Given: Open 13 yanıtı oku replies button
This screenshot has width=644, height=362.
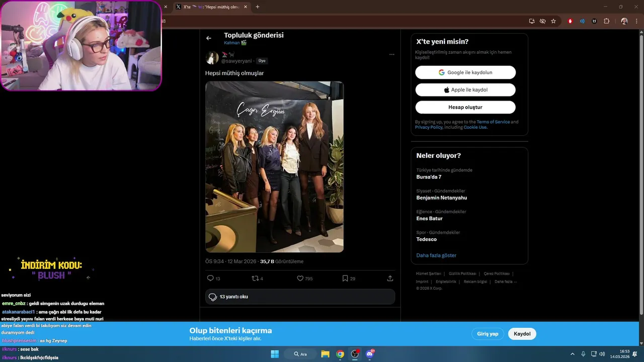Looking at the screenshot, I should coord(300,297).
